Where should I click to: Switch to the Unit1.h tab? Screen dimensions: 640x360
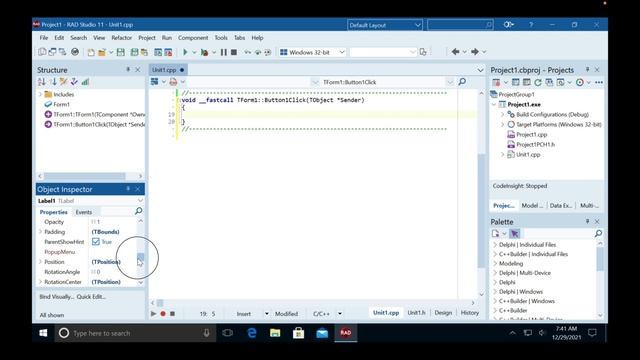point(416,313)
